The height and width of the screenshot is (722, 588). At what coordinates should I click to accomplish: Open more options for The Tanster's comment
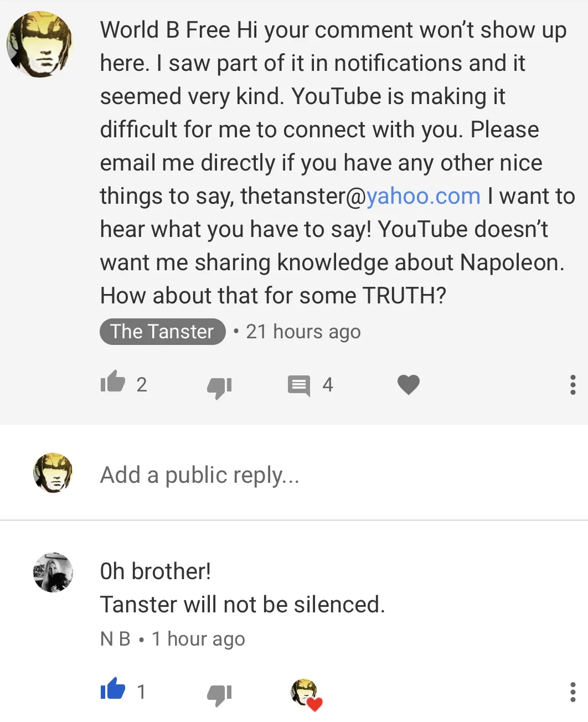pos(572,384)
